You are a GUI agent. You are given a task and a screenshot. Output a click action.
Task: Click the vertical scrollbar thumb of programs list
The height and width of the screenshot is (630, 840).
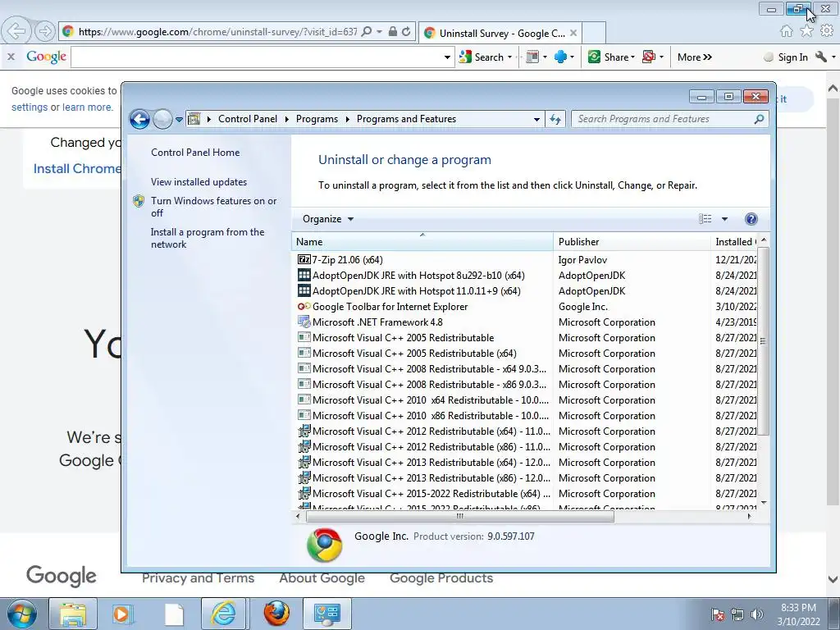(x=763, y=341)
